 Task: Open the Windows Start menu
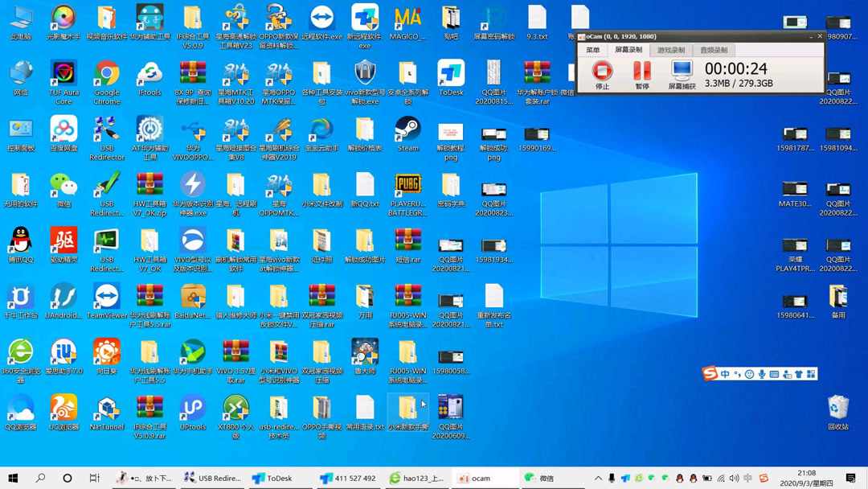pyautogui.click(x=14, y=478)
